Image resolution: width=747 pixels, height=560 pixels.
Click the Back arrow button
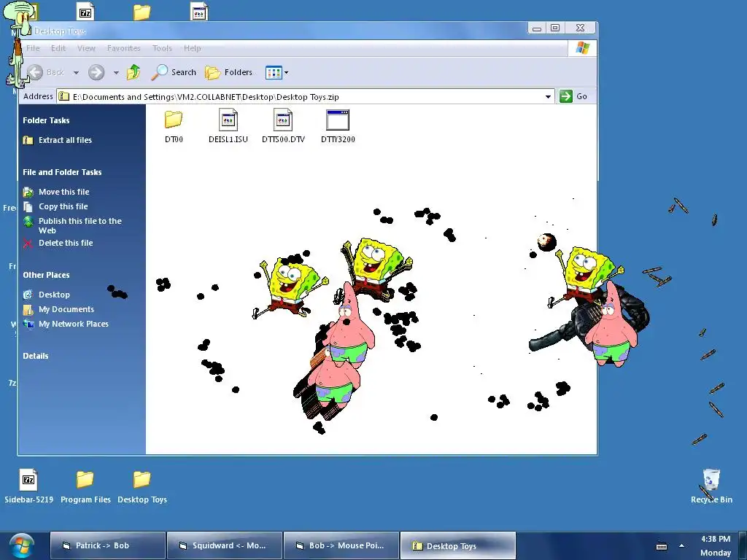pos(35,72)
